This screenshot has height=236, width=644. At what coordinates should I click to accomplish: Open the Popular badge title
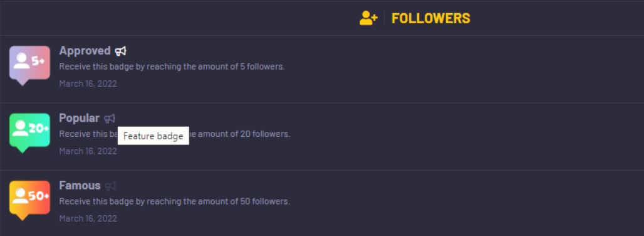click(80, 119)
